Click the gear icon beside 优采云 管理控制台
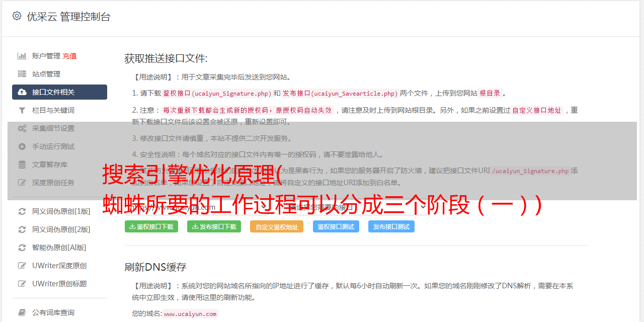The width and height of the screenshot is (644, 322). coord(17,16)
